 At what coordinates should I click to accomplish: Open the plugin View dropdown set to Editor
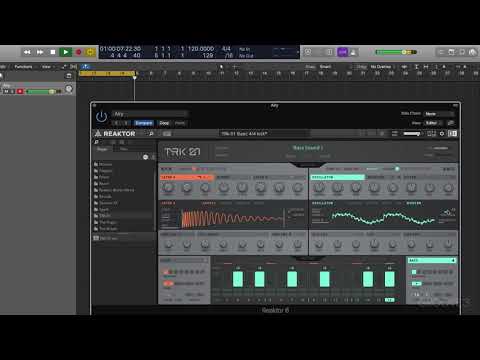point(434,123)
